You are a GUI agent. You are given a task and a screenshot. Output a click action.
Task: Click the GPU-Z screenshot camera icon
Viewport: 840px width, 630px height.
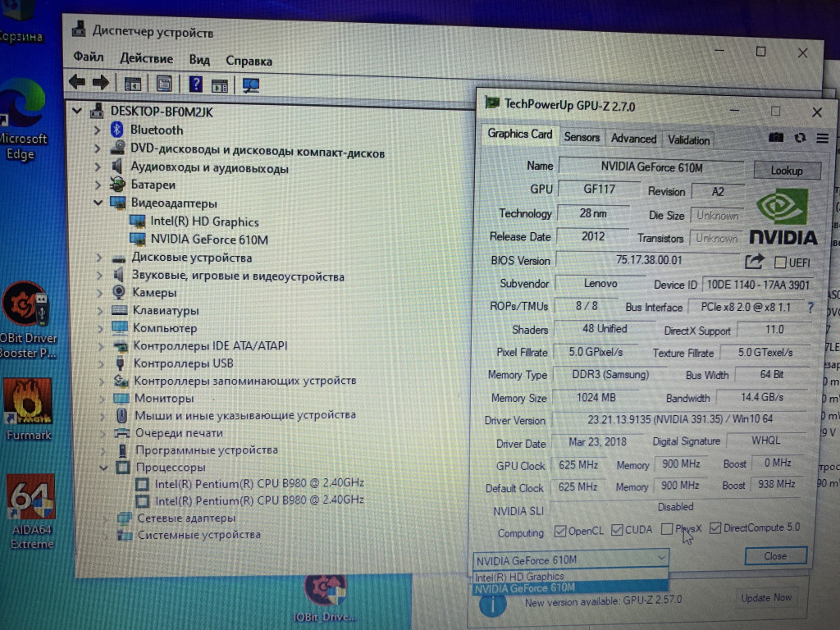click(775, 138)
